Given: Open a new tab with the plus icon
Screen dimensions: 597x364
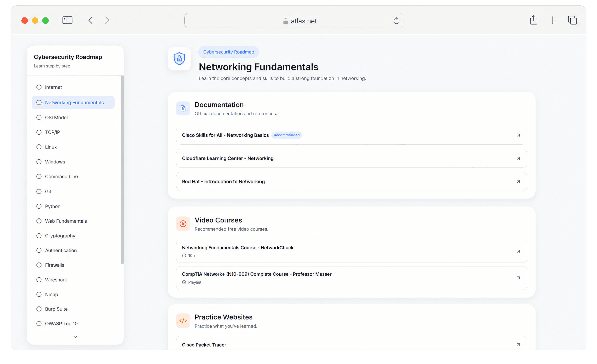Looking at the screenshot, I should 553,20.
